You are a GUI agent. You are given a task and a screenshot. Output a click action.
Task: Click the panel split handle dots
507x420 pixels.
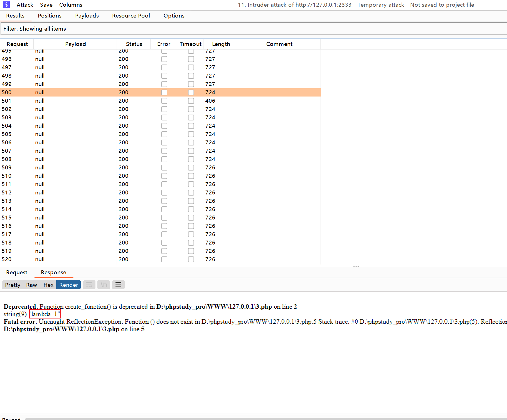point(356,266)
